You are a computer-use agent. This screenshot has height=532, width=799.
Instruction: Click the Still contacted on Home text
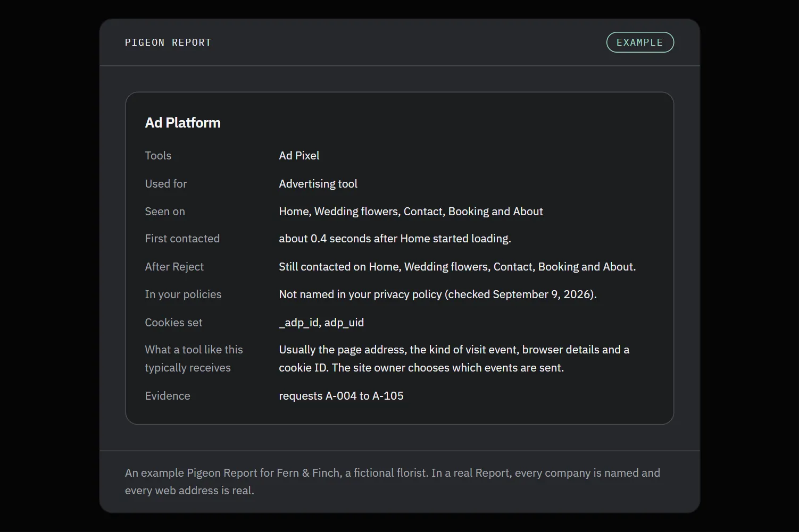(457, 267)
